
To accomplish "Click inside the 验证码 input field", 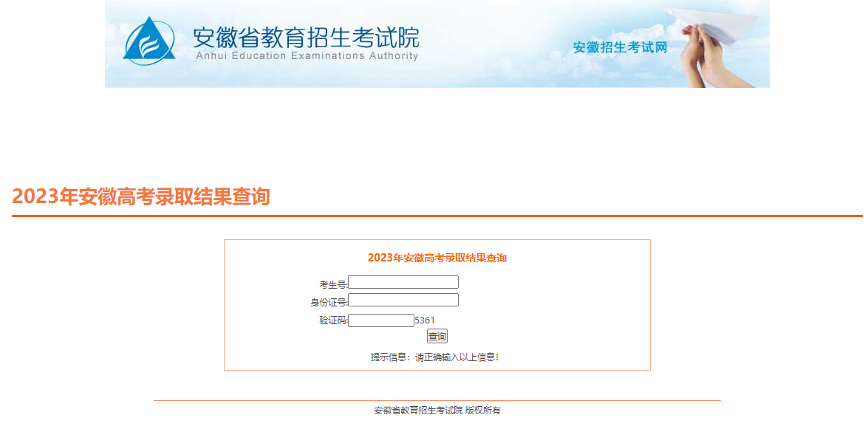I will (x=380, y=319).
